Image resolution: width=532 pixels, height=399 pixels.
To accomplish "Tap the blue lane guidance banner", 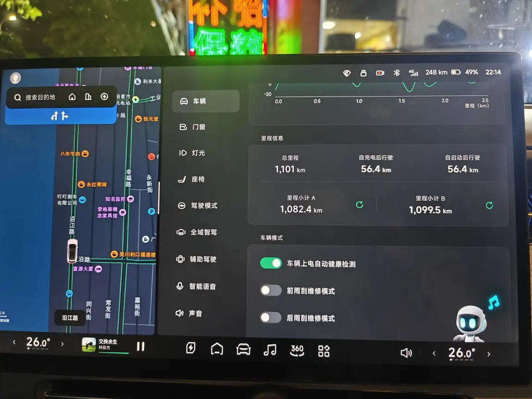I will (x=61, y=116).
